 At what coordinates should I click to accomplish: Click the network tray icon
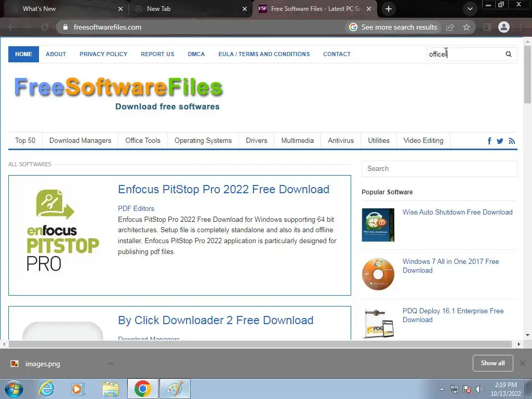pos(454,389)
